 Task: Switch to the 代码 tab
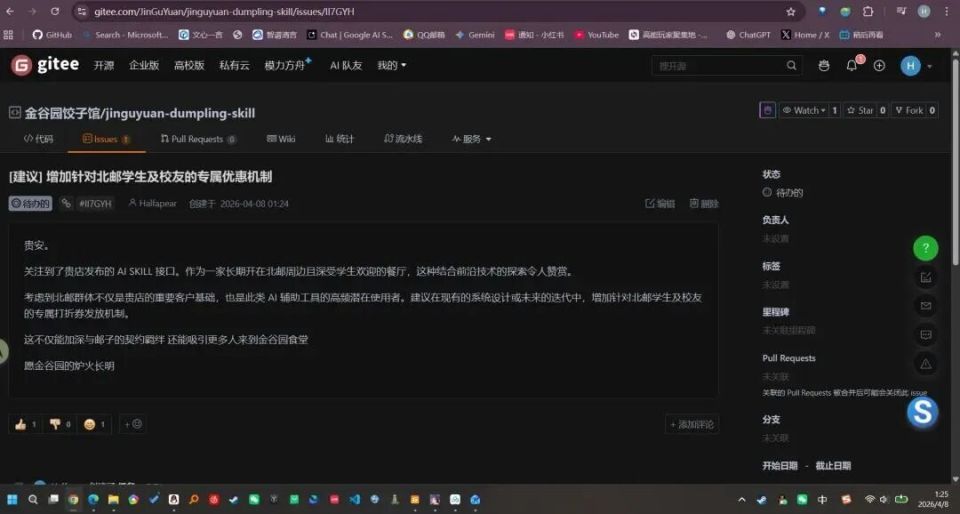point(39,139)
